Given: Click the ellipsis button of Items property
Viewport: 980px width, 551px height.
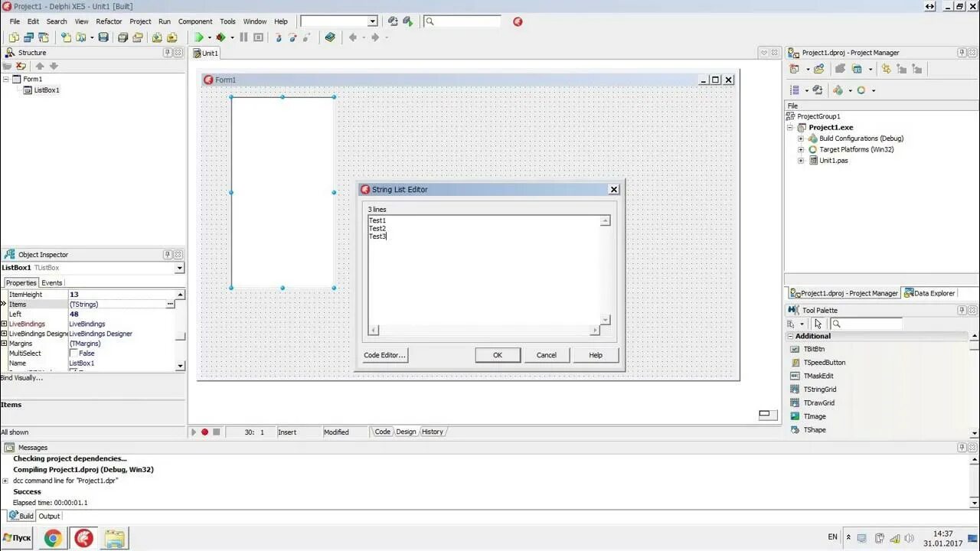Looking at the screenshot, I should click(170, 305).
